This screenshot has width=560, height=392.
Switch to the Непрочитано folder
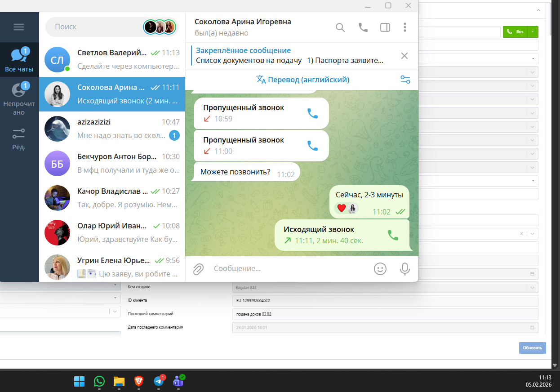click(x=19, y=98)
